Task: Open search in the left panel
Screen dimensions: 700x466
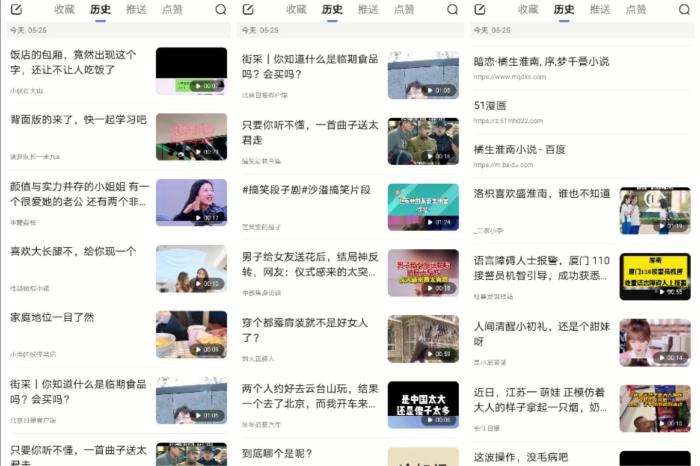Action: pos(220,10)
